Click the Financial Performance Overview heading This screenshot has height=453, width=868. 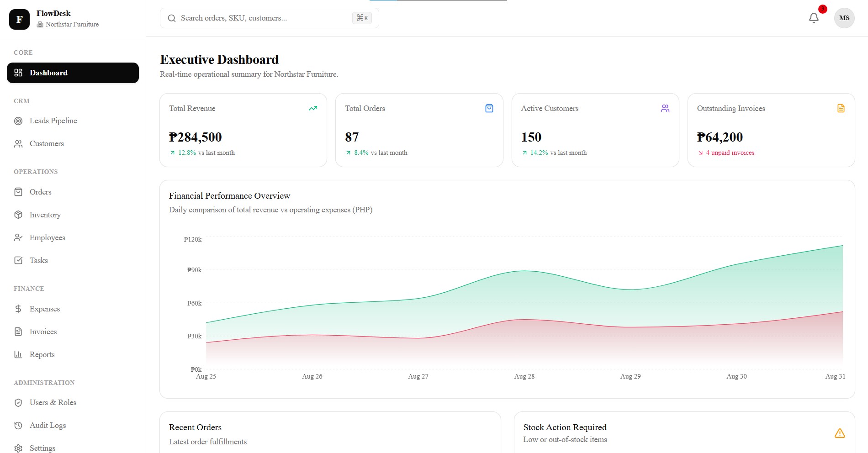point(229,196)
